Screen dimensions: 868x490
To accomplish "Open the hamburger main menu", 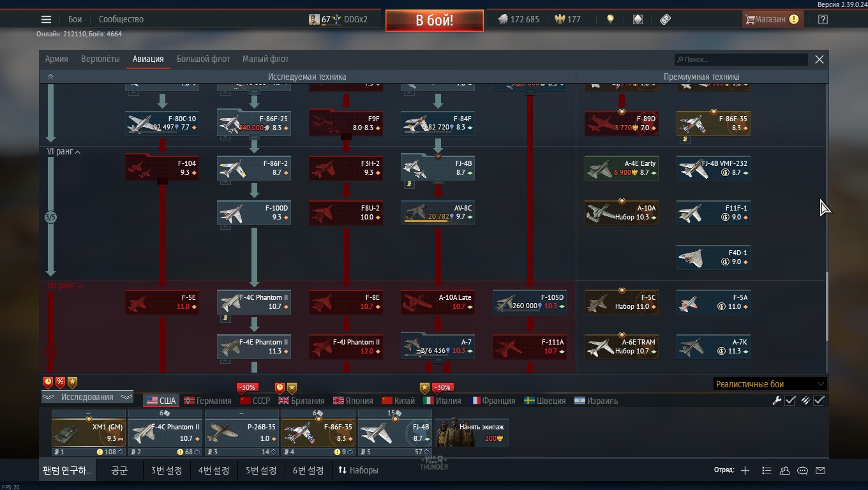I will [x=46, y=19].
